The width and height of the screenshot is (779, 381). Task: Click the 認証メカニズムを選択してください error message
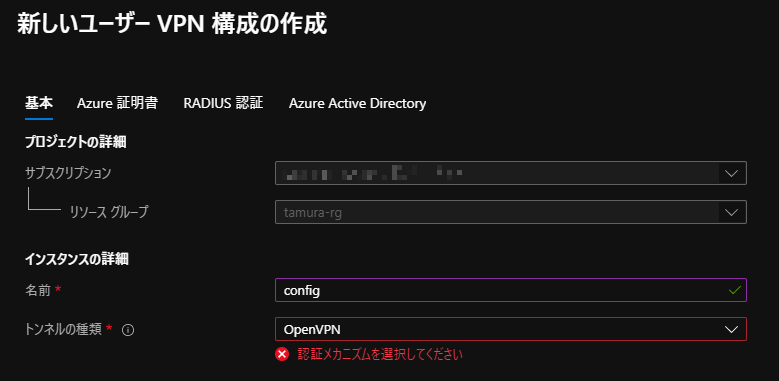pyautogui.click(x=380, y=354)
